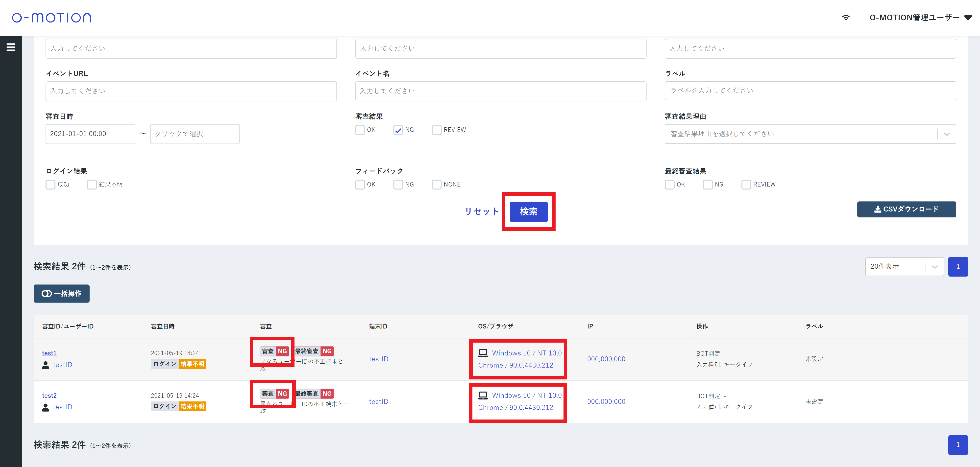Click the O-MOTION logo
The height and width of the screenshot is (467, 980).
tap(51, 18)
